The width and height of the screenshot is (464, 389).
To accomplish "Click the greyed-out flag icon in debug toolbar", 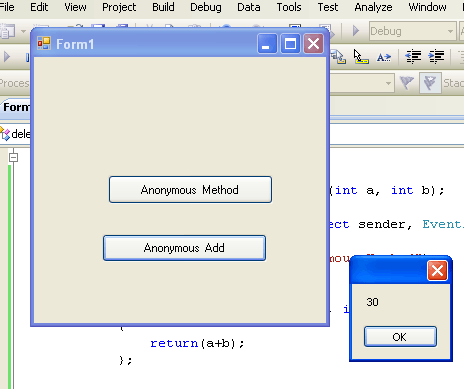I will point(407,82).
